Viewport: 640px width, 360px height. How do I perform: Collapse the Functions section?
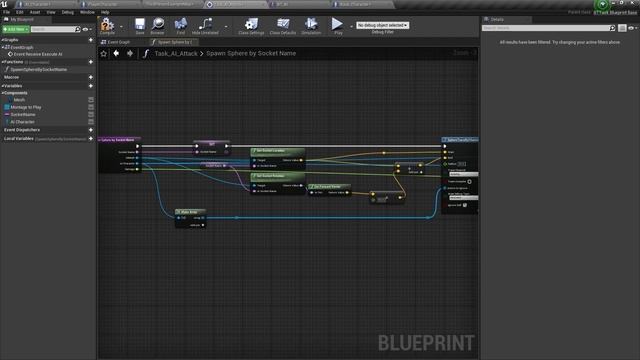point(3,62)
